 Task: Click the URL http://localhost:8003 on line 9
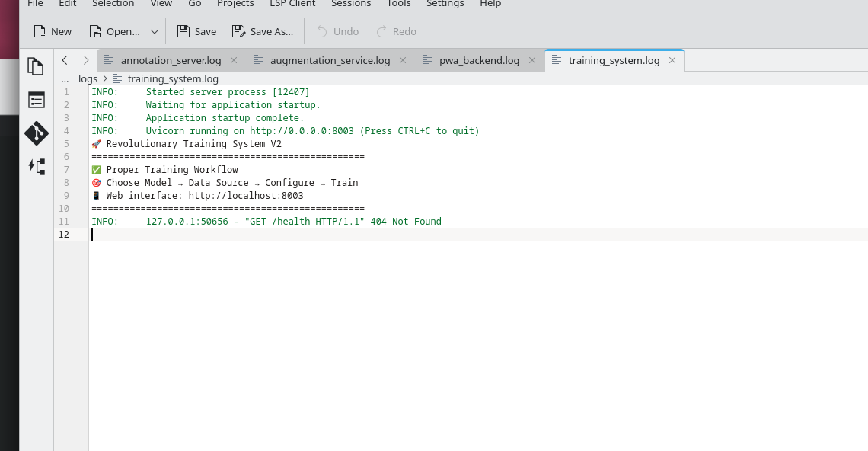tap(246, 196)
